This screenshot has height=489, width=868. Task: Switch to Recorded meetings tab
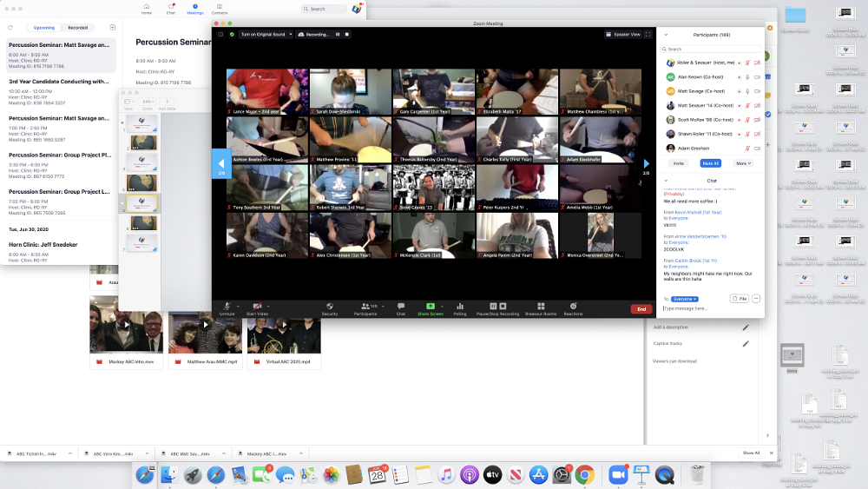[x=77, y=28]
